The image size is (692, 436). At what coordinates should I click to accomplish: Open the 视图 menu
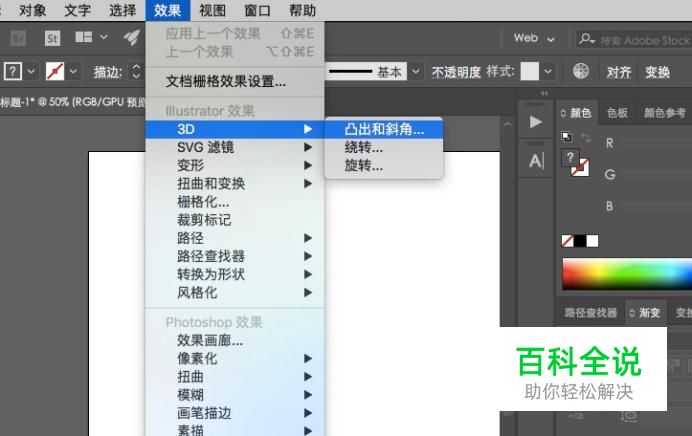tap(213, 10)
